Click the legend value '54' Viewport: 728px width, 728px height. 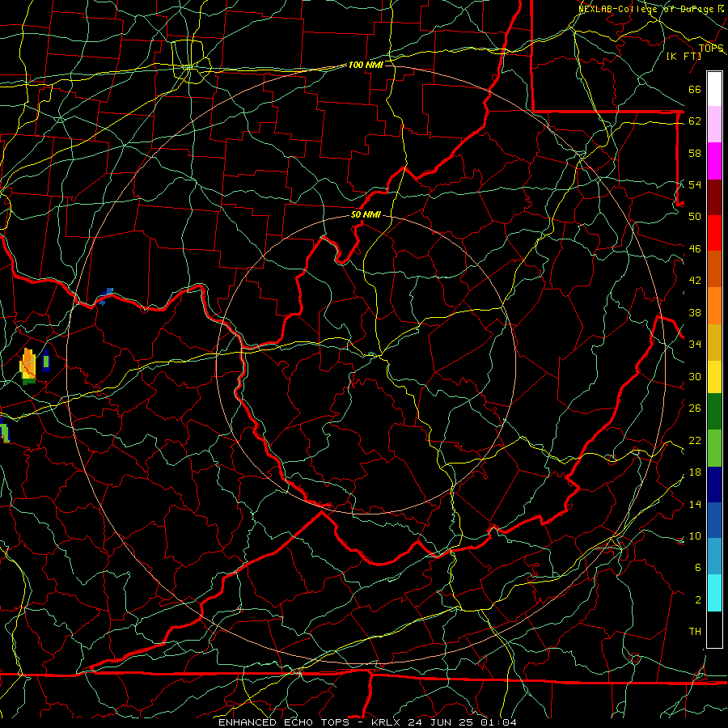click(x=695, y=184)
